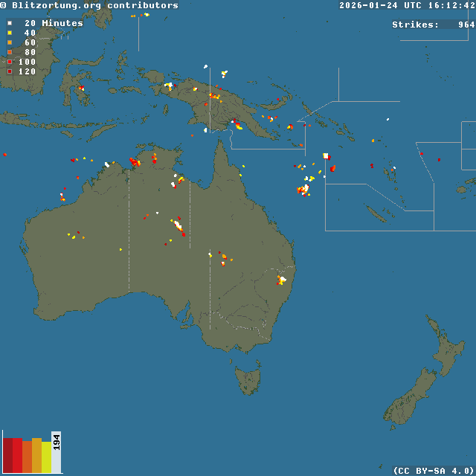Click the yellow 40-minute legend square
This screenshot has height=476, width=476.
pos(10,33)
